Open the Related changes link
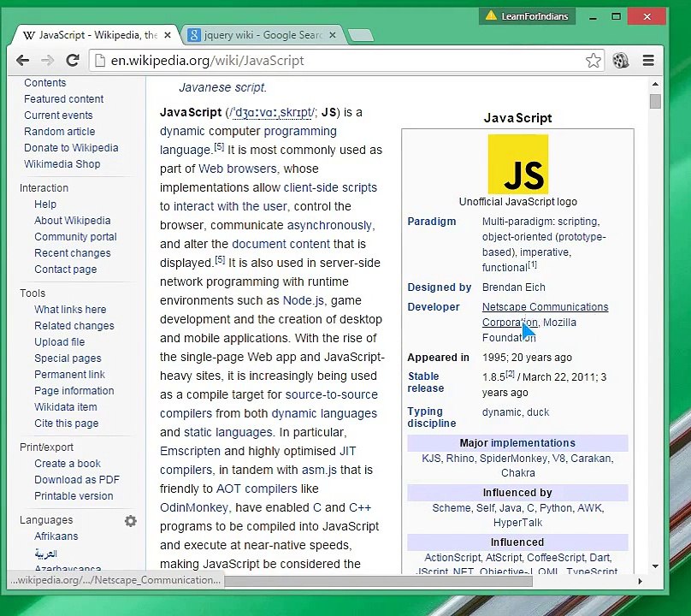This screenshot has height=616, width=691. click(74, 326)
